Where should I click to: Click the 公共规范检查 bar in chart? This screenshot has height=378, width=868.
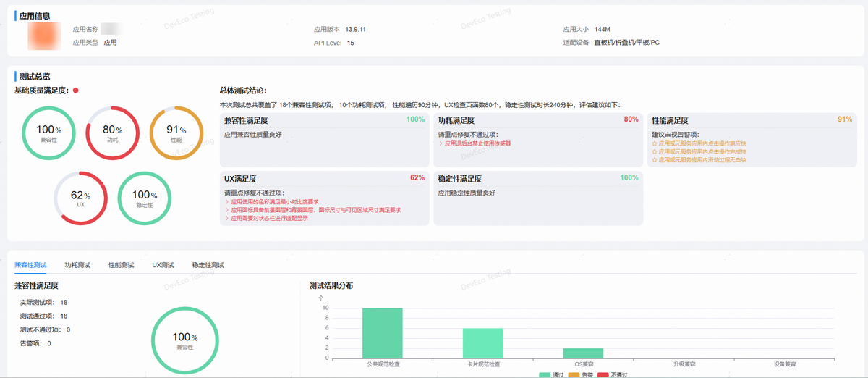[382, 333]
